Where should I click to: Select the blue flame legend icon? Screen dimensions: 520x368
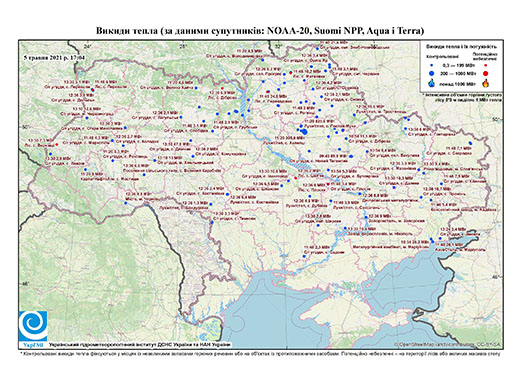coord(432,83)
